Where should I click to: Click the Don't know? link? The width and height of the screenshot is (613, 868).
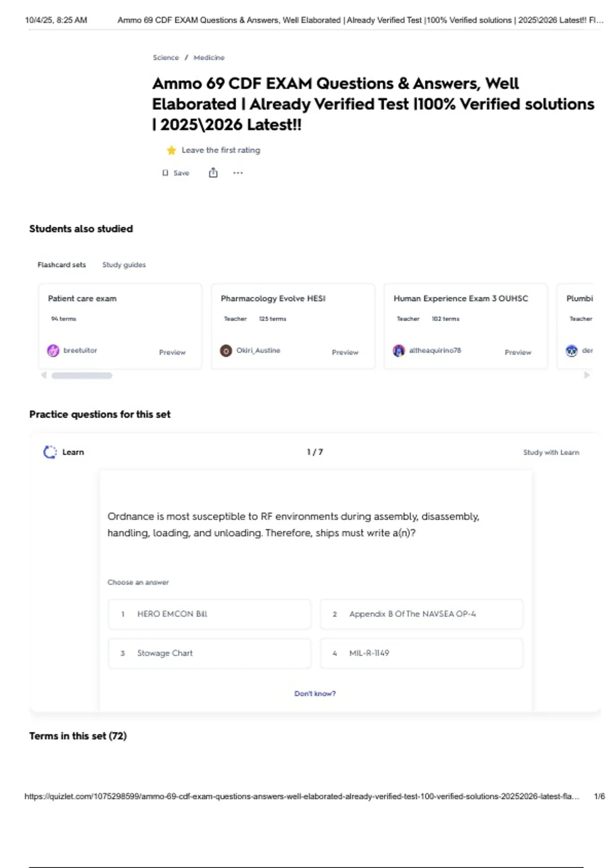[315, 693]
